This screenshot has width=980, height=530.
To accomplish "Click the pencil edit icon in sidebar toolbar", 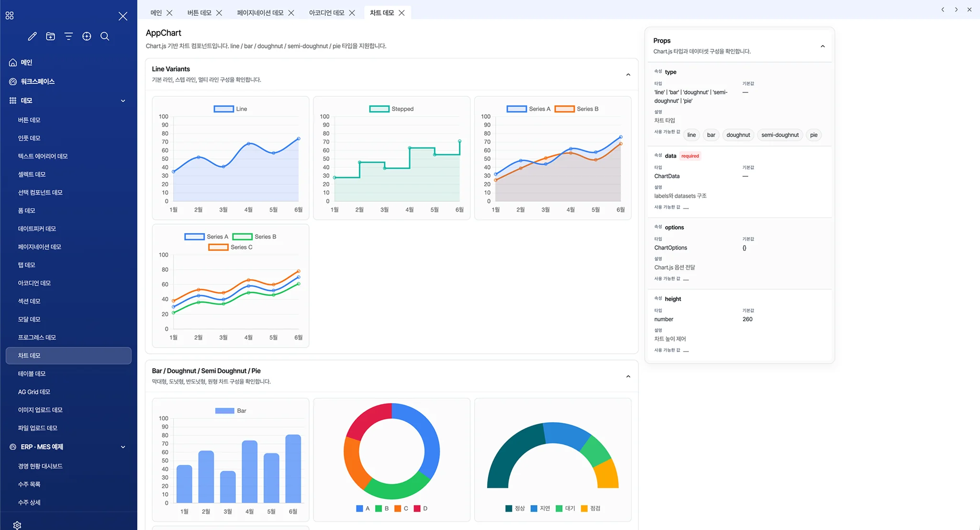I will [32, 36].
